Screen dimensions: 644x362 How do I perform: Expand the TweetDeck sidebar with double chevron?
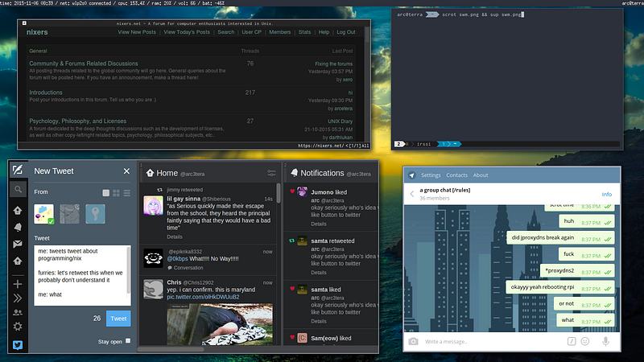[x=18, y=298]
